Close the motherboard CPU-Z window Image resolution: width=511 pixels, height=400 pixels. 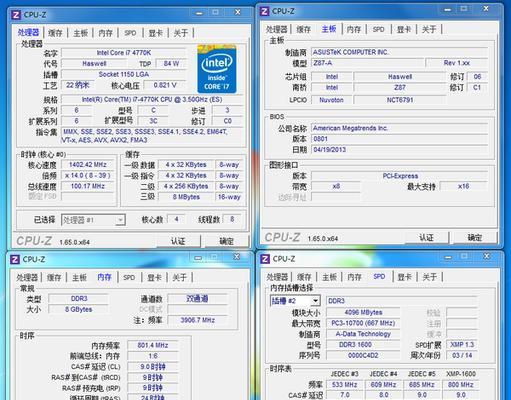486,9
